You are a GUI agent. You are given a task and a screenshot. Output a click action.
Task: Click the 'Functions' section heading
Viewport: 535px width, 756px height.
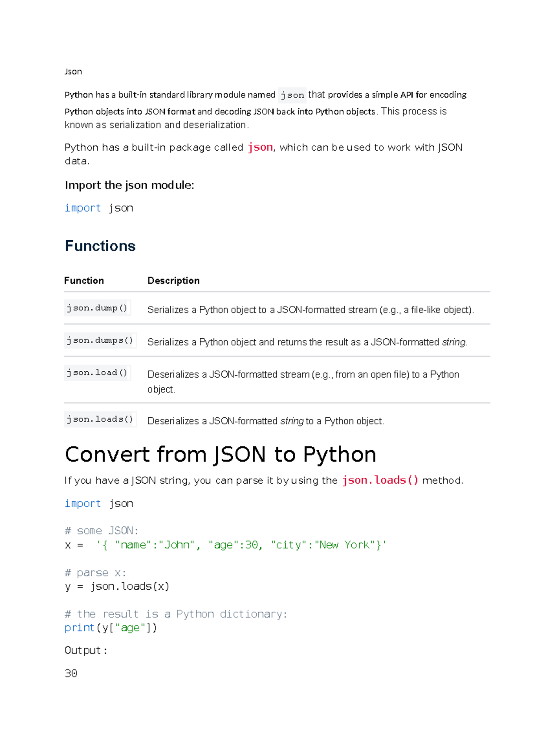click(100, 246)
